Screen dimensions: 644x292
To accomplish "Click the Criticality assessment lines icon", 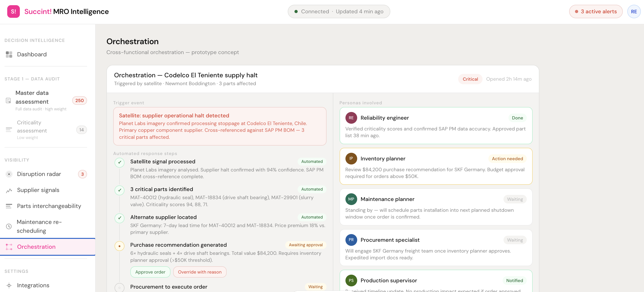I will click(x=9, y=130).
